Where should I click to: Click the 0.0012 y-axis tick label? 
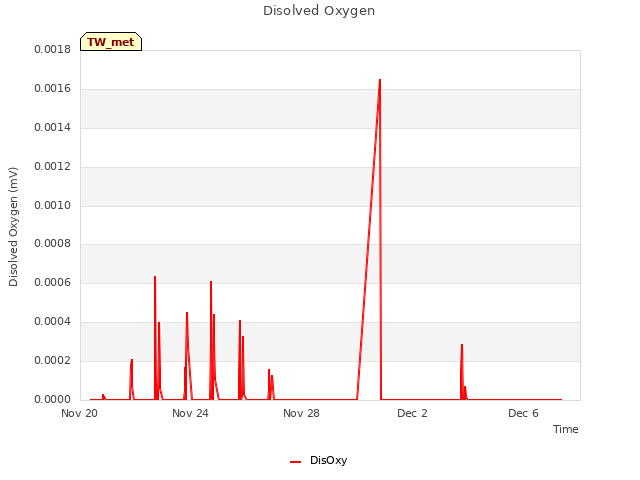point(52,167)
